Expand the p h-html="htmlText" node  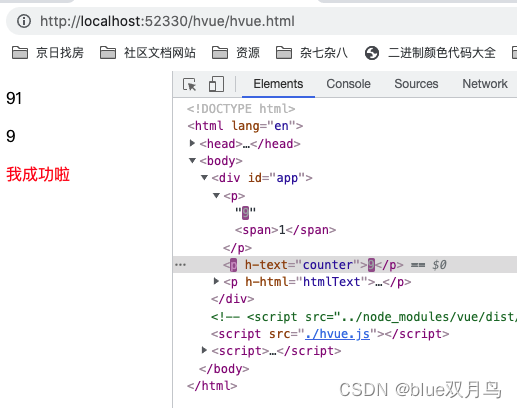(x=216, y=281)
